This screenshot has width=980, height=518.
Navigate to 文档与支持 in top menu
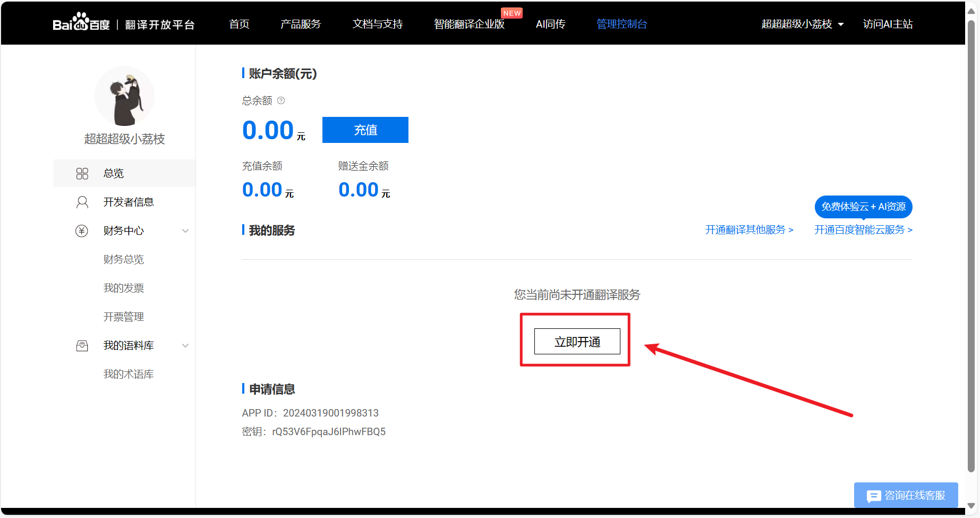(x=377, y=24)
